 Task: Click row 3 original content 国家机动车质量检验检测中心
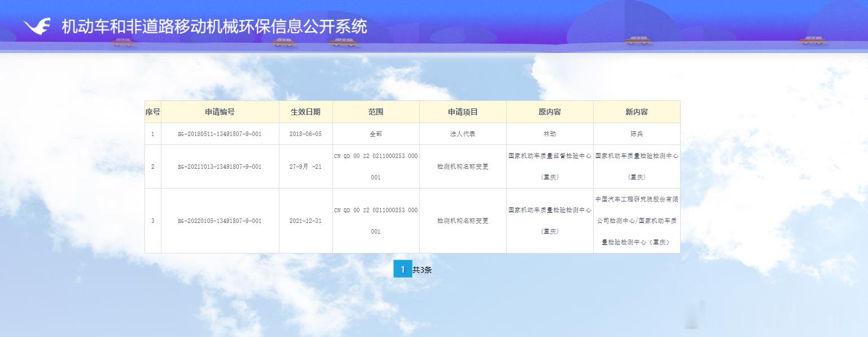(x=550, y=221)
